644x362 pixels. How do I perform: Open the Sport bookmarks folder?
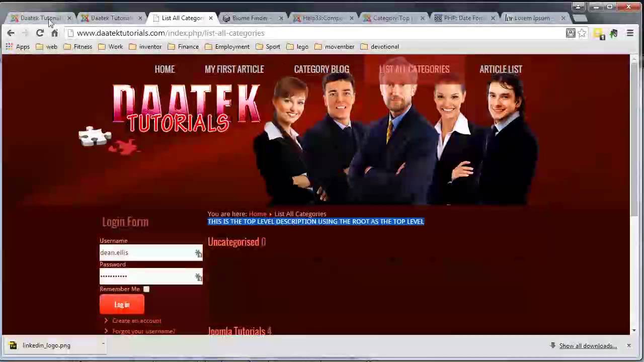(x=268, y=47)
